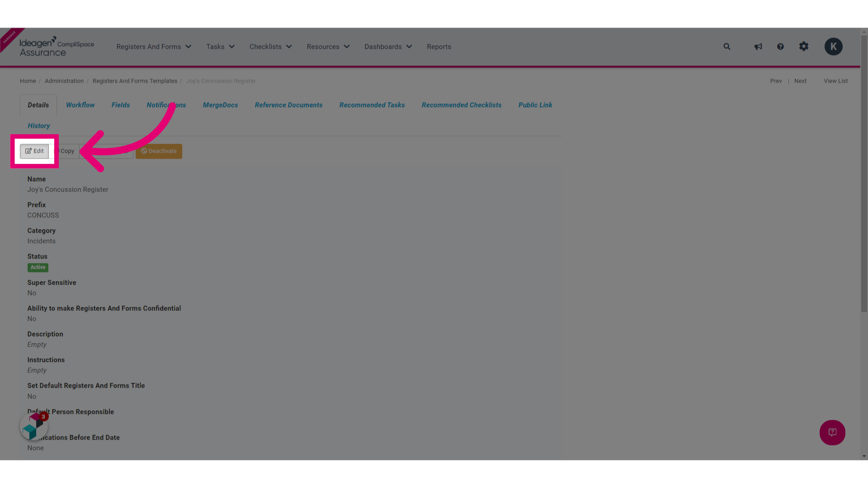The image size is (868, 488).
Task: Click the page vertical scrollbar
Action: pos(864,174)
